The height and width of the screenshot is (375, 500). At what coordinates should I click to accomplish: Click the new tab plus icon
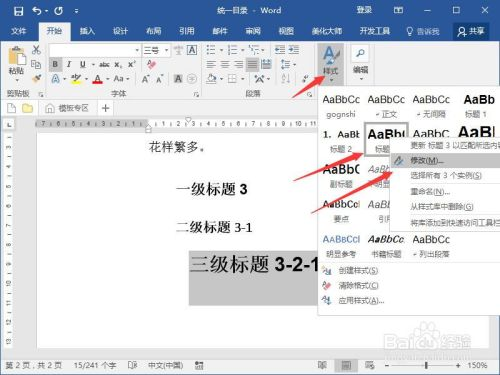click(105, 108)
